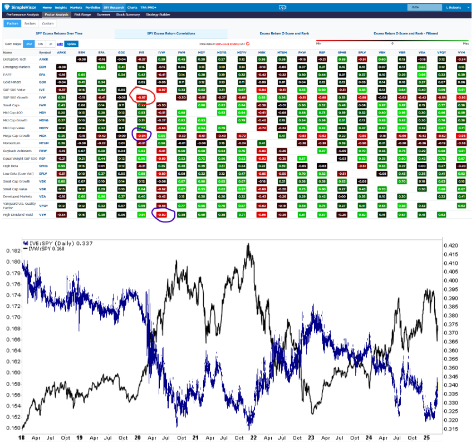Select the Sectors view button
Image resolution: width=476 pixels, height=448 pixels.
(30, 23)
